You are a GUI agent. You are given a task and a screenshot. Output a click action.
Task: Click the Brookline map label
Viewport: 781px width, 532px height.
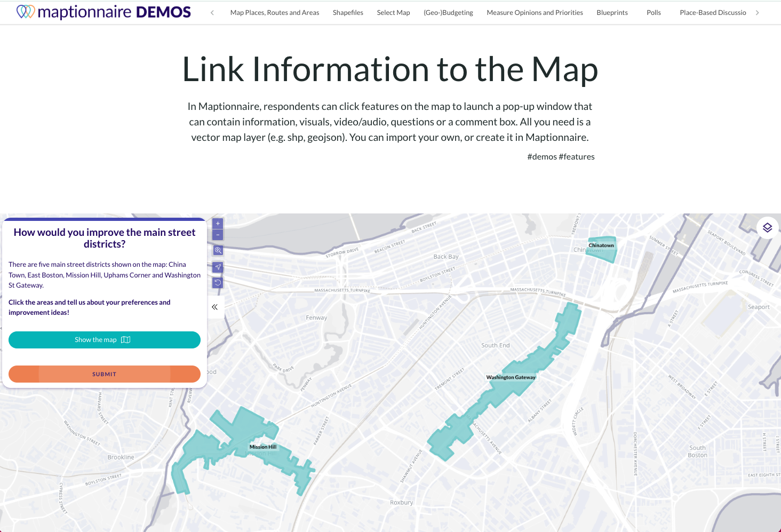pyautogui.click(x=121, y=457)
